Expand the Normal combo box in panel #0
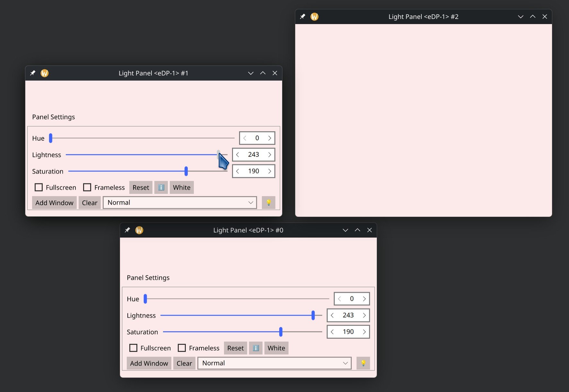 [274, 363]
